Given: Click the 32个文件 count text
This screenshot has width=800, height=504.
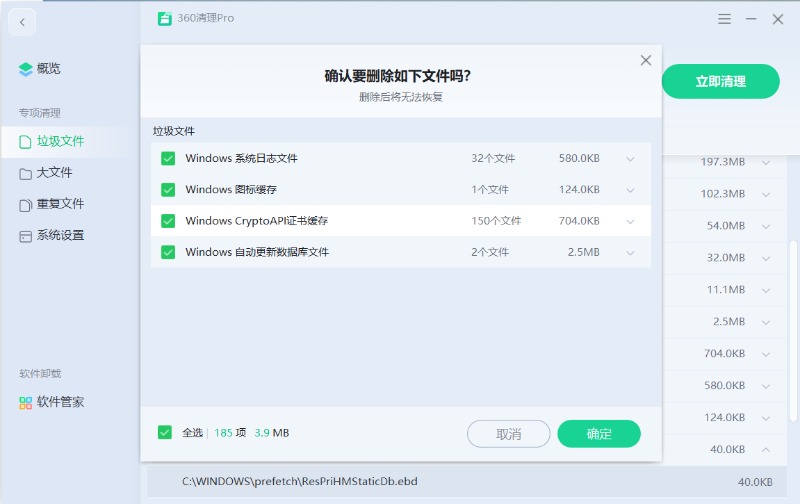Looking at the screenshot, I should [493, 159].
